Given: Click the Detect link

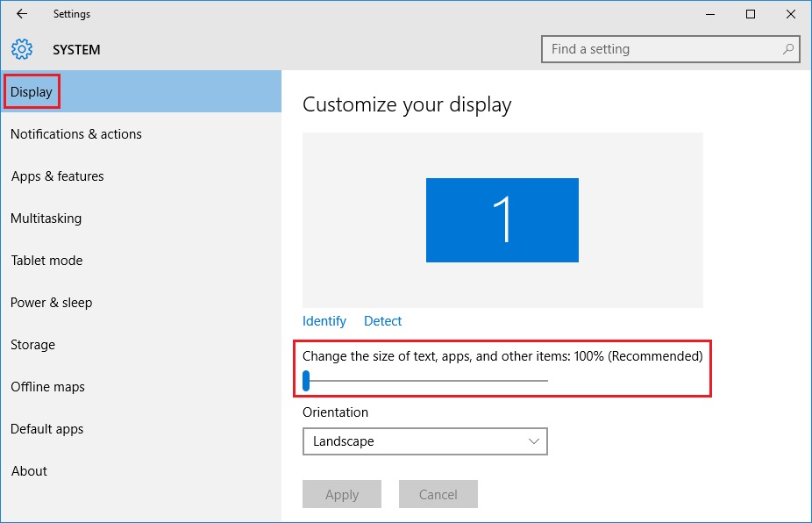Looking at the screenshot, I should (x=382, y=321).
